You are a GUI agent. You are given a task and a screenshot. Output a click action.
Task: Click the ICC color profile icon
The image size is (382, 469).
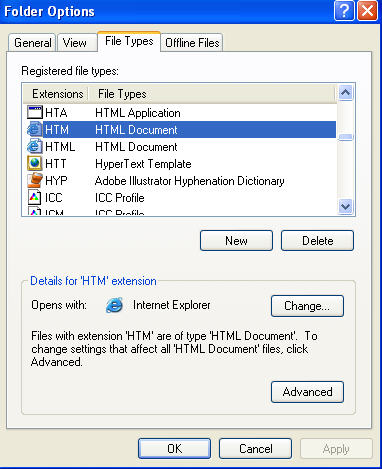35,198
